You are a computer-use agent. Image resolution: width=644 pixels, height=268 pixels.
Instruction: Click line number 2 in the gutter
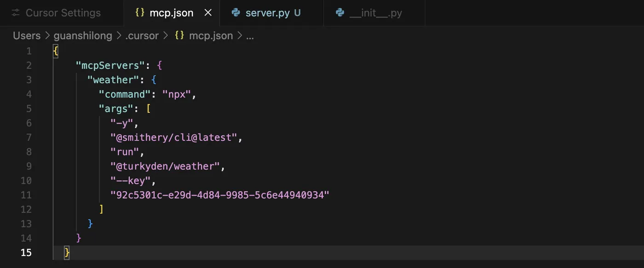point(29,65)
